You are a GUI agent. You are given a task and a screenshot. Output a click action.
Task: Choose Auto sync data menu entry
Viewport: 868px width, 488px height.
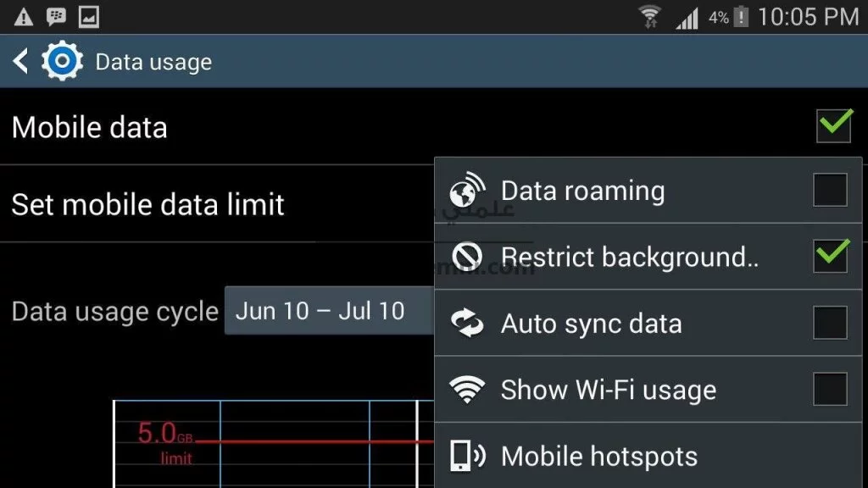click(591, 324)
